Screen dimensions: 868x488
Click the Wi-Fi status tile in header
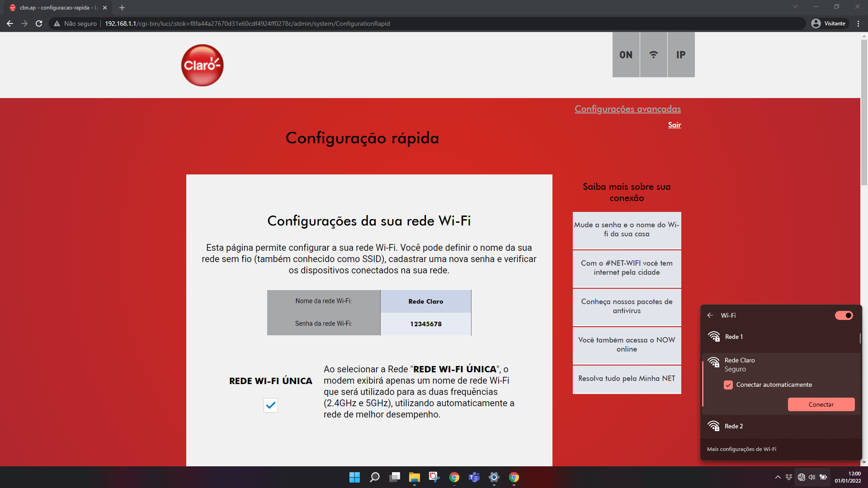click(x=654, y=55)
